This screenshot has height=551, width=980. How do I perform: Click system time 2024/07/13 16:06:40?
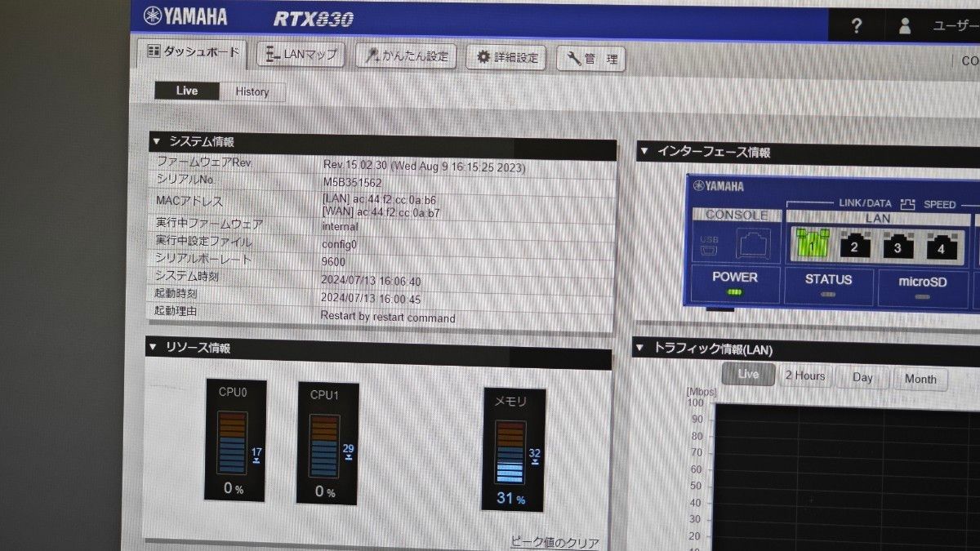pyautogui.click(x=371, y=280)
